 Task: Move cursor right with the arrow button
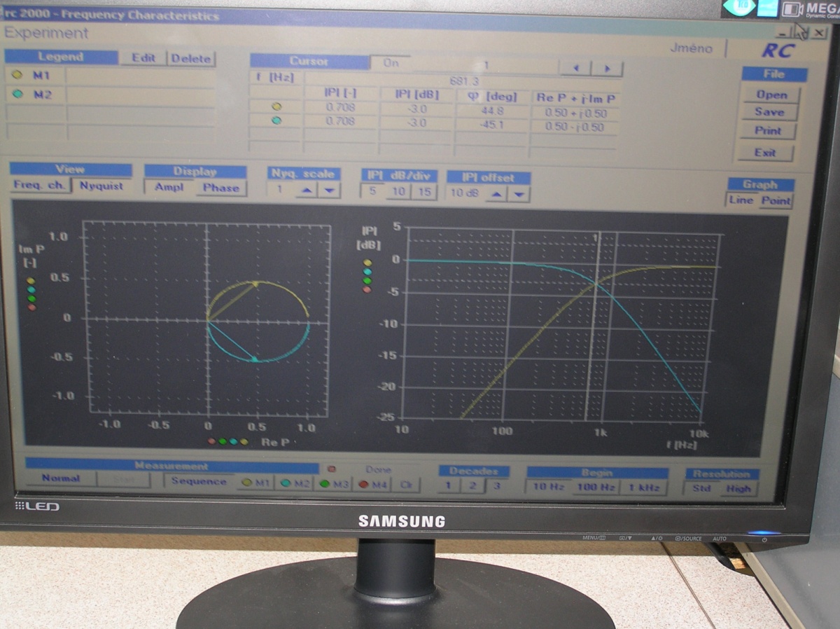coord(607,69)
